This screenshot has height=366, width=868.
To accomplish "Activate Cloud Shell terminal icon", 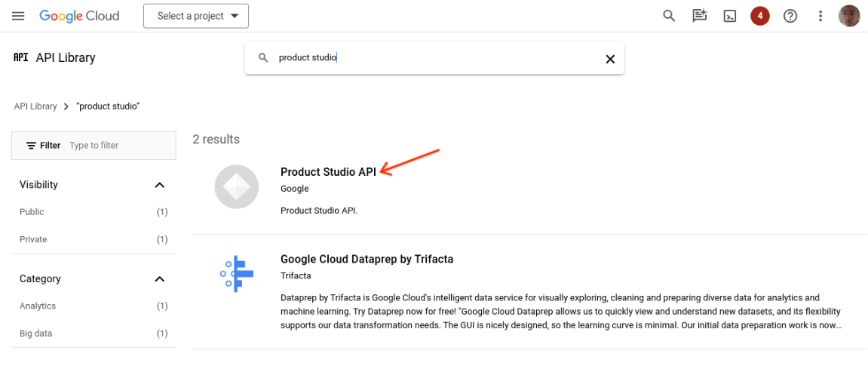I will [x=729, y=16].
